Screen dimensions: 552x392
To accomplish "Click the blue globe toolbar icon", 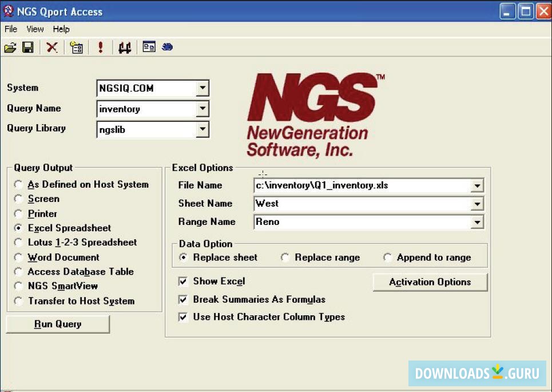I will tap(167, 47).
